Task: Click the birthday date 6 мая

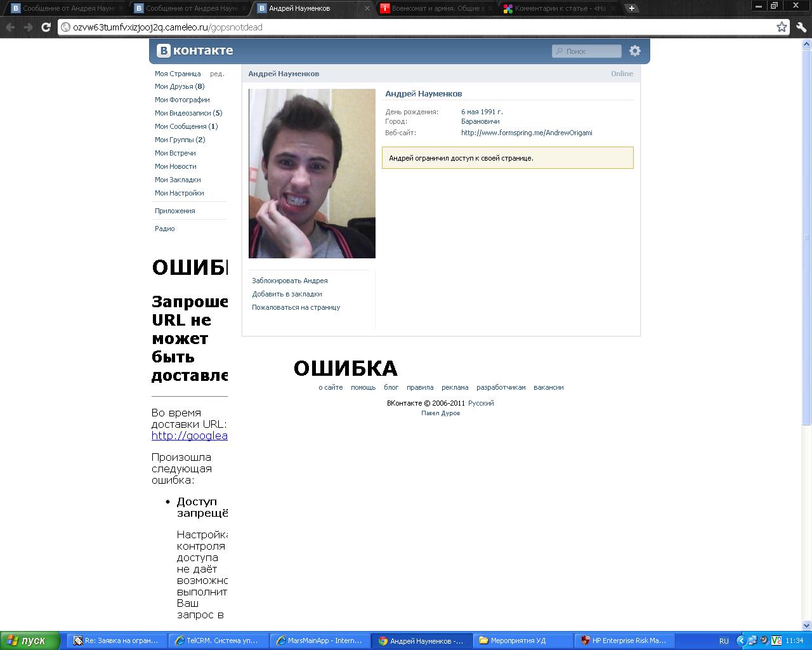Action: [471, 112]
